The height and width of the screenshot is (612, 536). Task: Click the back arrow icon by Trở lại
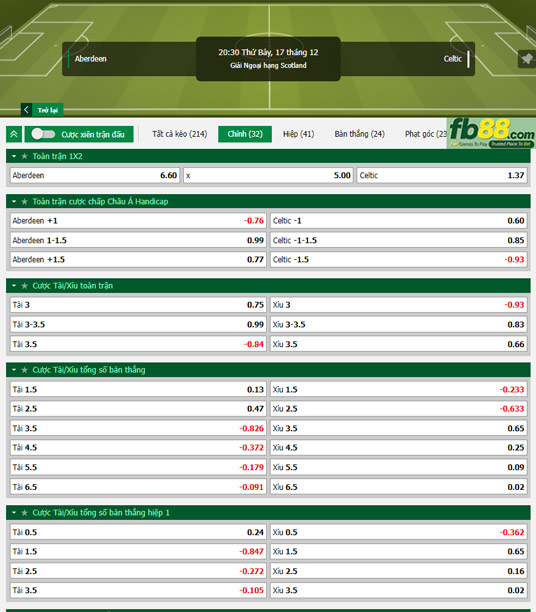pyautogui.click(x=26, y=110)
